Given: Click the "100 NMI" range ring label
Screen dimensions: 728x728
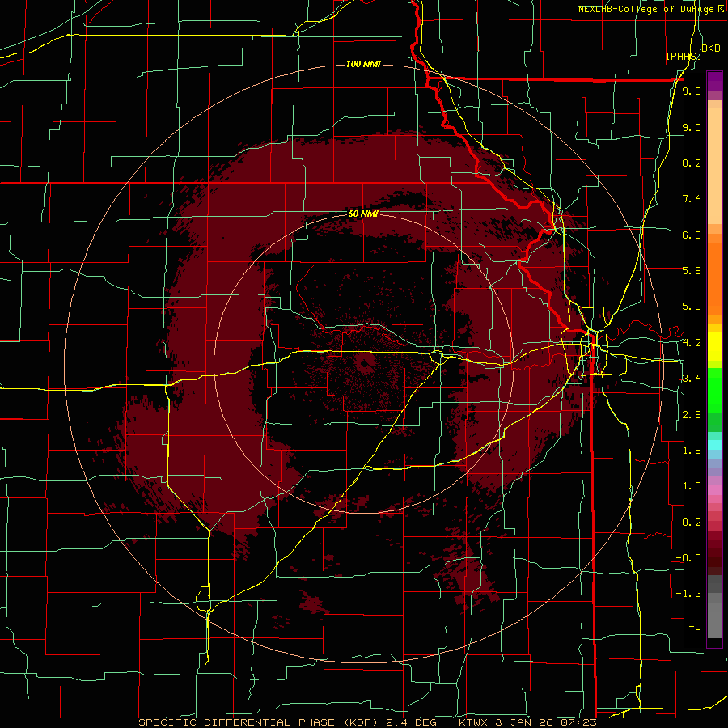Looking at the screenshot, I should 363,64.
